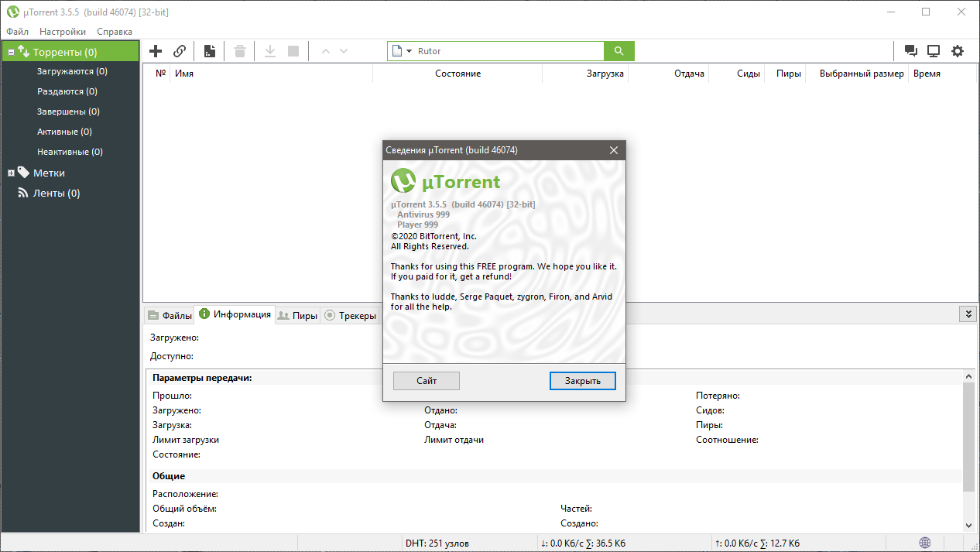980x552 pixels.
Task: Click the Add Torrent plus icon
Action: click(x=156, y=51)
